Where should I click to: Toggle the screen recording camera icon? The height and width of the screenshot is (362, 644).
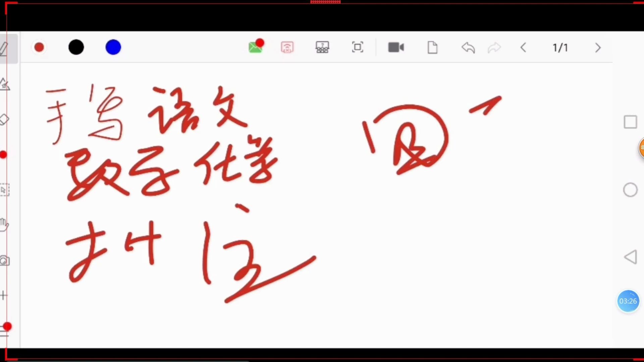click(396, 47)
